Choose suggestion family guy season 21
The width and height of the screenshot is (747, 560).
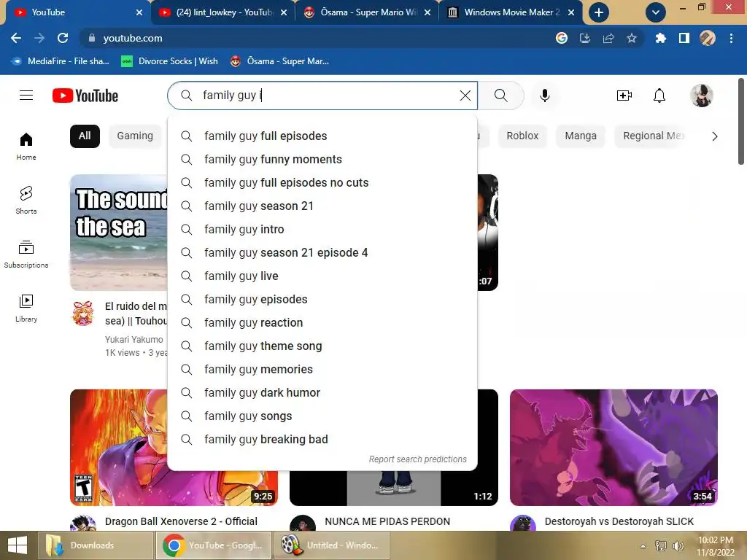point(322,206)
